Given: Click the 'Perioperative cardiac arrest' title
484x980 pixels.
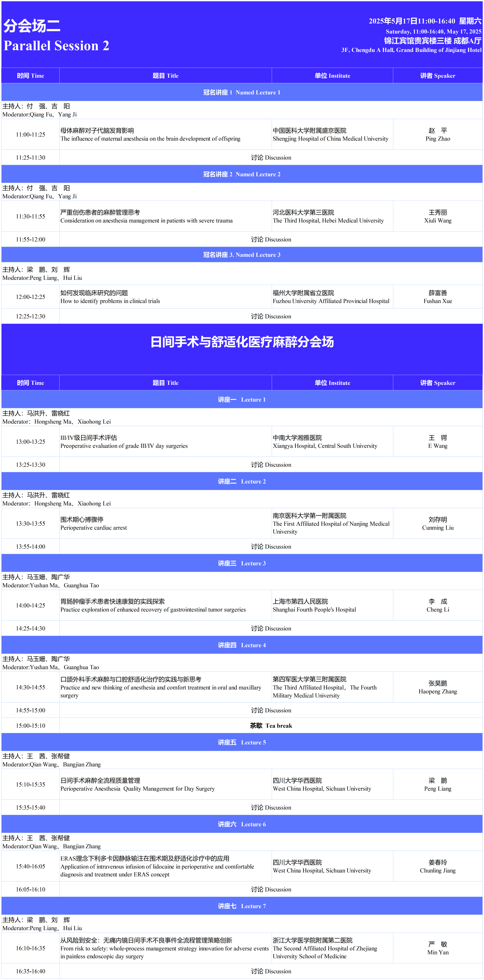Looking at the screenshot, I should (x=94, y=528).
